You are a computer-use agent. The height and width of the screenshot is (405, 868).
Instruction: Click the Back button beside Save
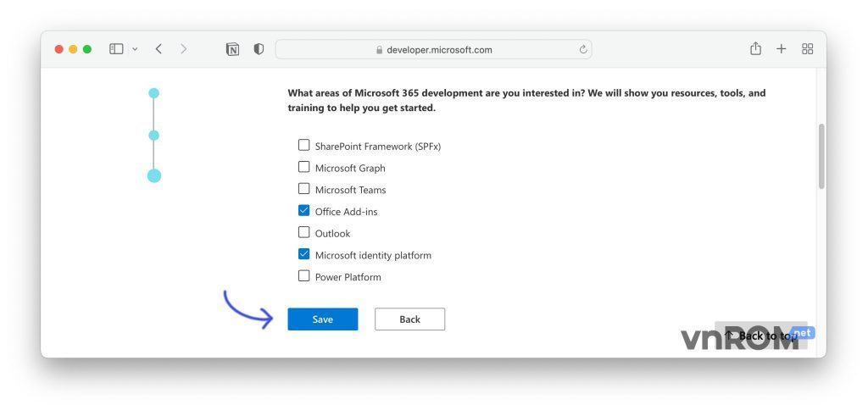point(409,319)
